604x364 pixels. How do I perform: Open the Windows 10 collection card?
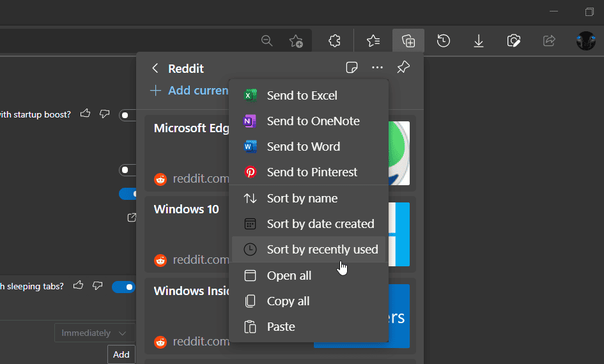[187, 234]
